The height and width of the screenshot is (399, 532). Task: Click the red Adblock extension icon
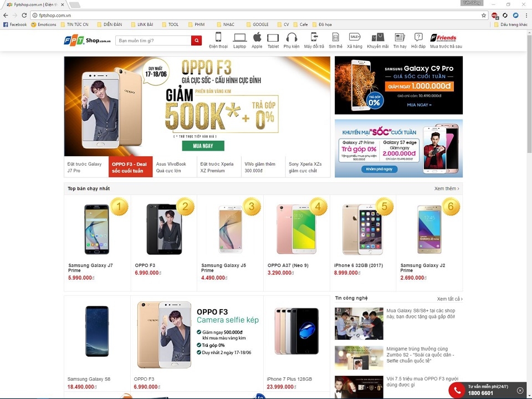coord(494,16)
